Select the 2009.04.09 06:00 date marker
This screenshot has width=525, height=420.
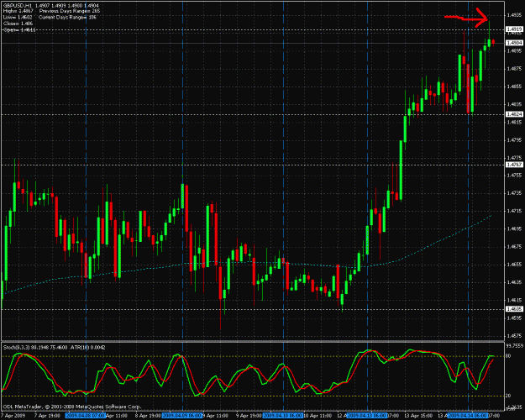[182, 416]
